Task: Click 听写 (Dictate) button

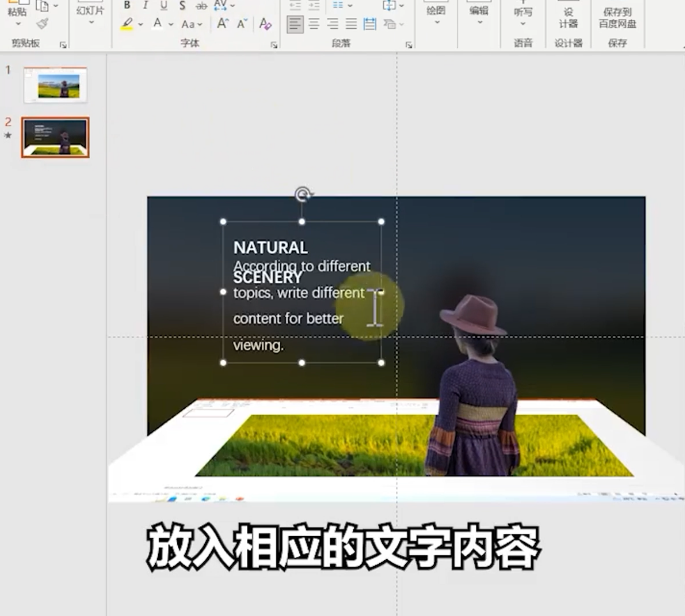Action: coord(523,13)
